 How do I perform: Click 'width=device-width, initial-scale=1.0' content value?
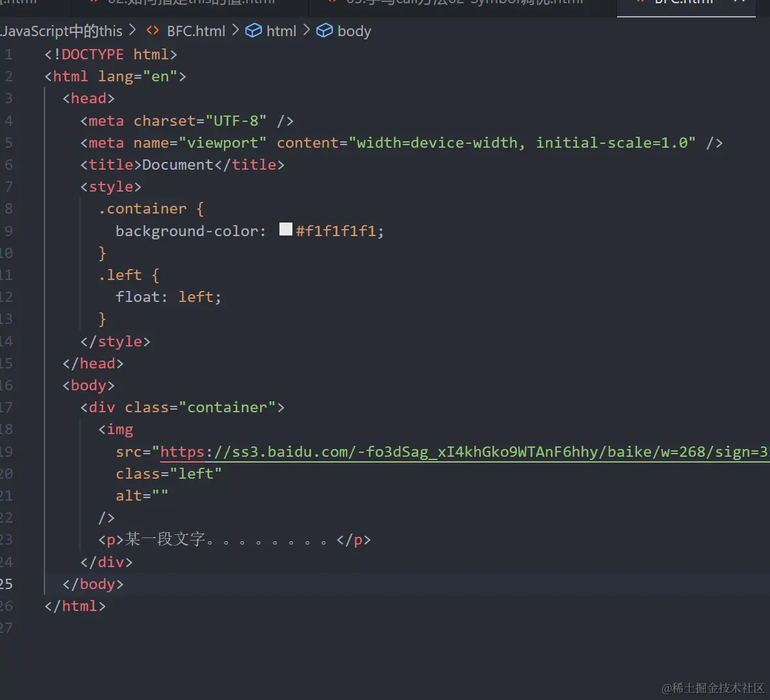pyautogui.click(x=522, y=143)
